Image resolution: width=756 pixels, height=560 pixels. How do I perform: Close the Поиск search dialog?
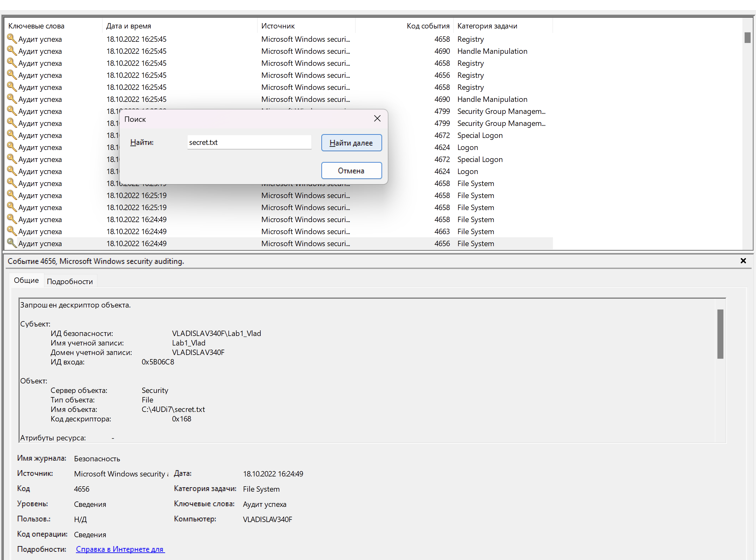click(377, 119)
